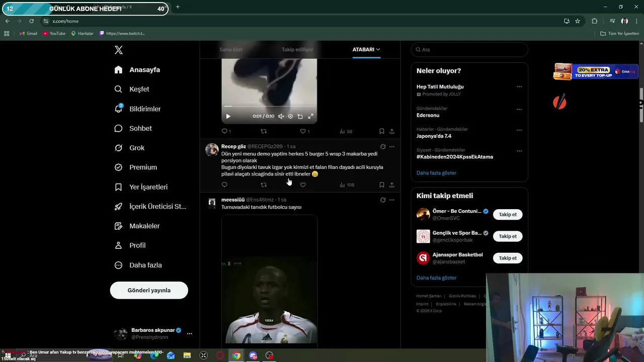Open options for Hep Tatil Mutluluğu trend

(519, 86)
